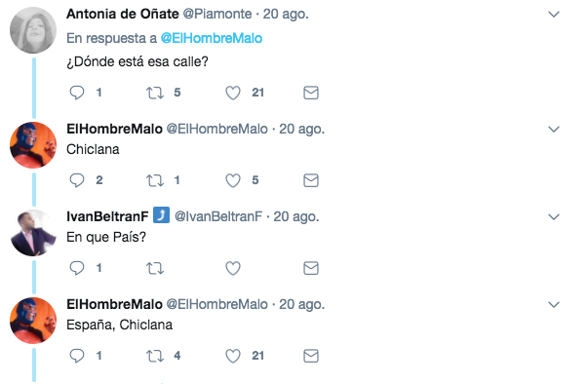The height and width of the screenshot is (384, 588).
Task: Retweet IvanBeltranF's En que País tweet
Action: click(155, 268)
